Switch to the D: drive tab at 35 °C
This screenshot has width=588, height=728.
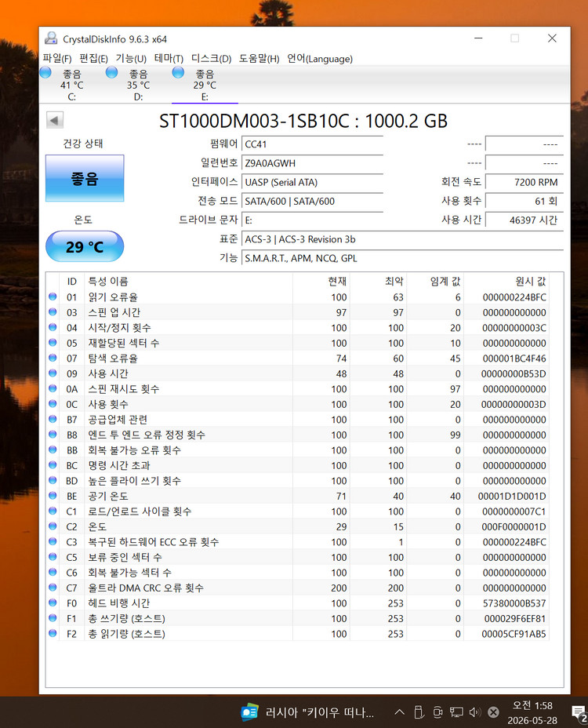(138, 85)
